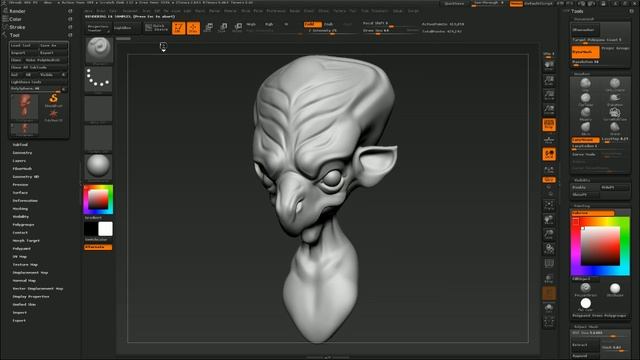Click the black color swatch below the gradient
Viewport: 640px width, 360px height.
coord(91,229)
